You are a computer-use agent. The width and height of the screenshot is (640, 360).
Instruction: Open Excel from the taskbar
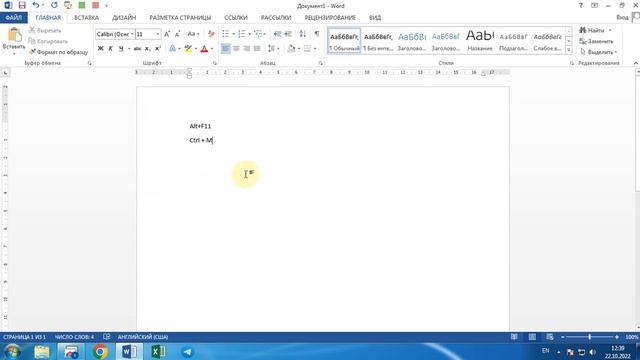coord(158,352)
